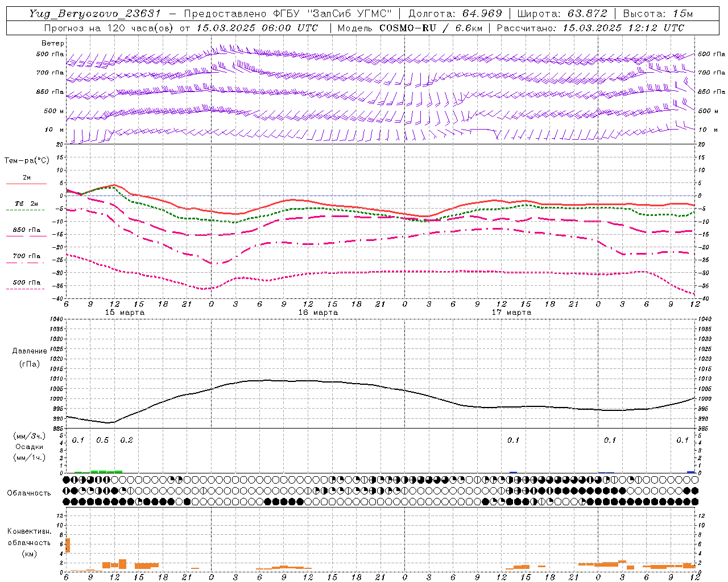Viewport: 728px width, 582px height.
Task: Click the -40 value on left temperature axis
Action: (x=59, y=298)
